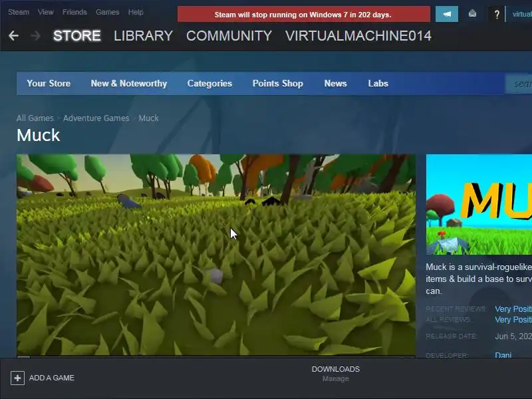Open the New & Noteworthy dropdown
This screenshot has width=532, height=399.
pos(129,84)
